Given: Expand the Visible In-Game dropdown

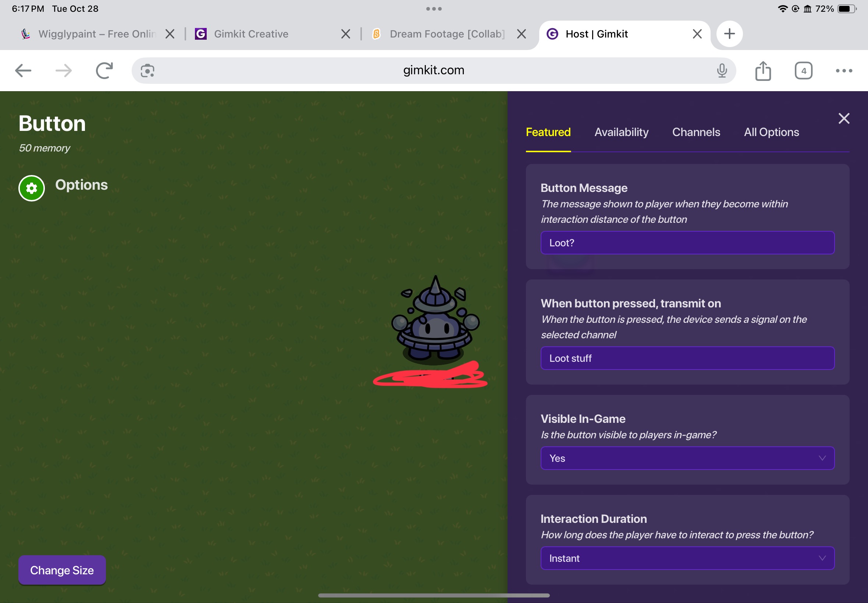Looking at the screenshot, I should point(687,458).
